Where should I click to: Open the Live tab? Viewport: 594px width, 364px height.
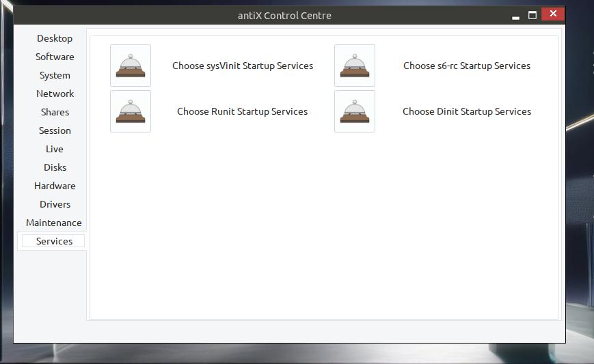click(55, 149)
